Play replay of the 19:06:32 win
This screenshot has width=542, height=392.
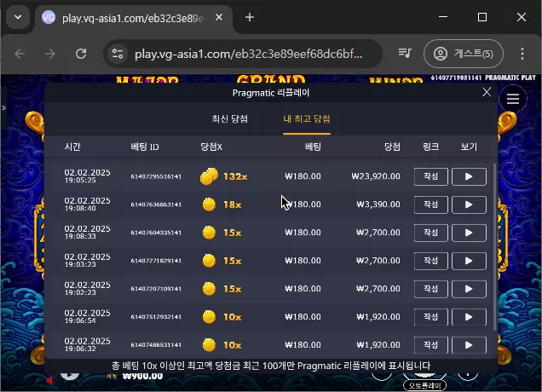[x=469, y=345]
